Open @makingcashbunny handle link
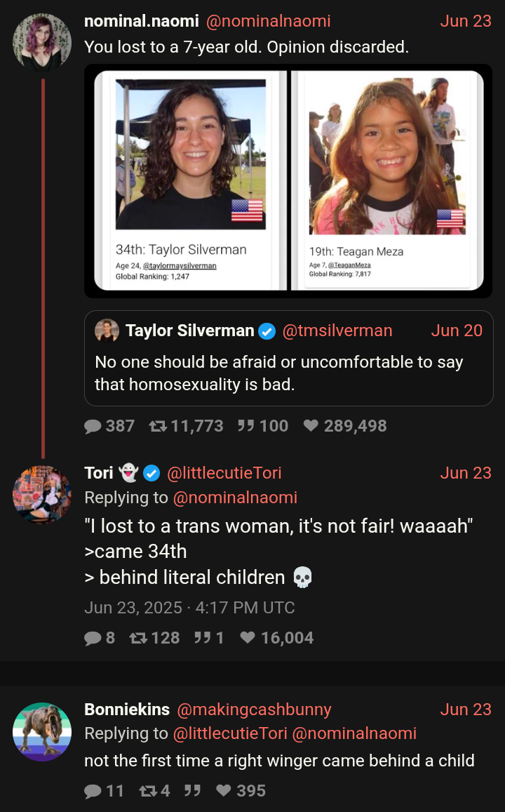505x812 pixels. (254, 710)
